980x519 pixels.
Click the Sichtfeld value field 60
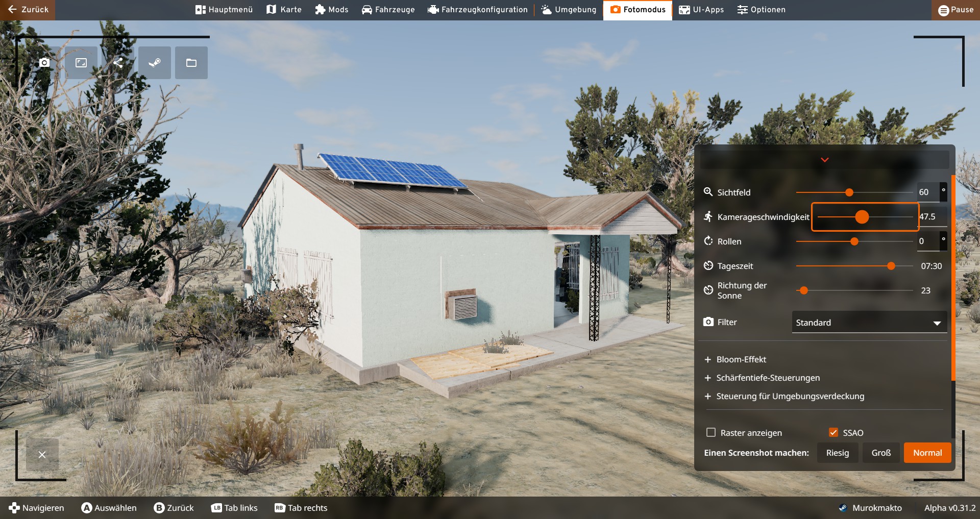[x=928, y=192]
